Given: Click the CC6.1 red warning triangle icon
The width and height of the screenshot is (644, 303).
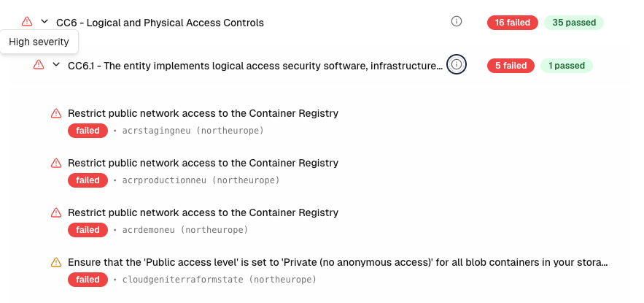Looking at the screenshot, I should (39, 65).
